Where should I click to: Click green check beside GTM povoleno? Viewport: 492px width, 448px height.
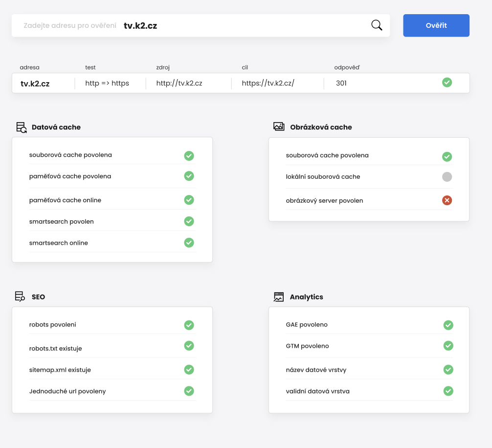(x=448, y=346)
